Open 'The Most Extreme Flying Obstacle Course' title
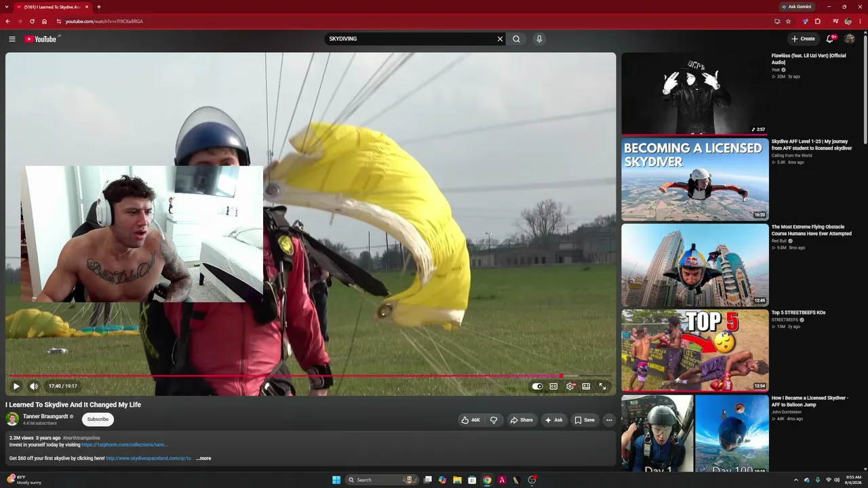 tap(812, 230)
